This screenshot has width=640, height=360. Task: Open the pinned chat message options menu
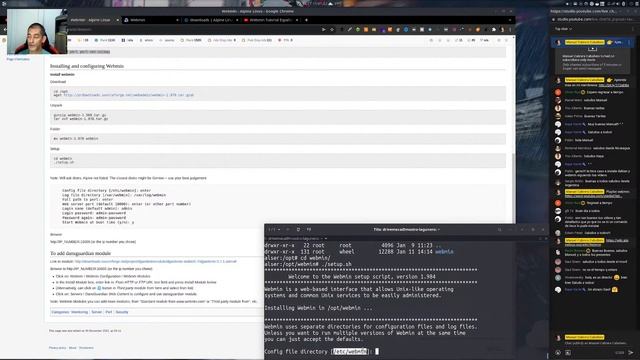pyautogui.click(x=629, y=42)
